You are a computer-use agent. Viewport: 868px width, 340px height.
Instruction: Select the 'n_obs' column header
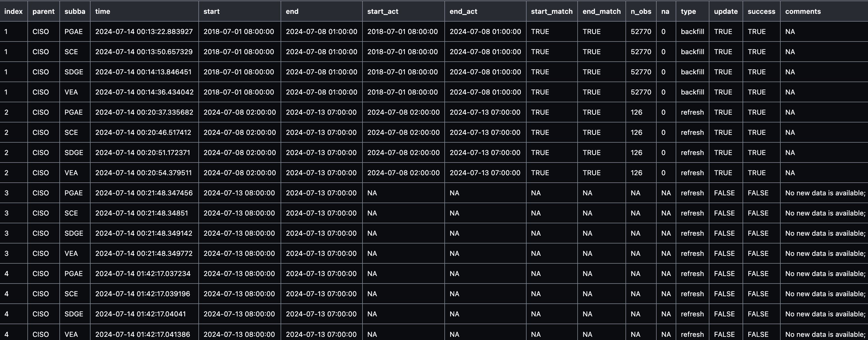(641, 12)
